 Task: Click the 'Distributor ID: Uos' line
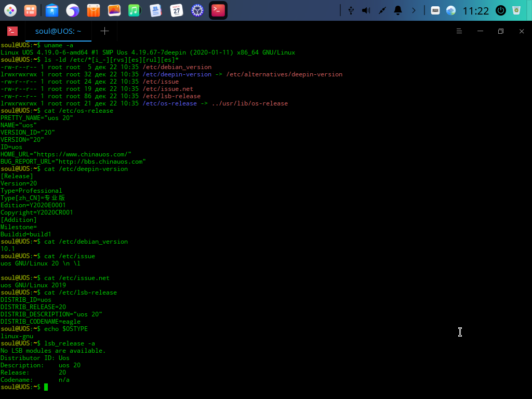point(35,358)
